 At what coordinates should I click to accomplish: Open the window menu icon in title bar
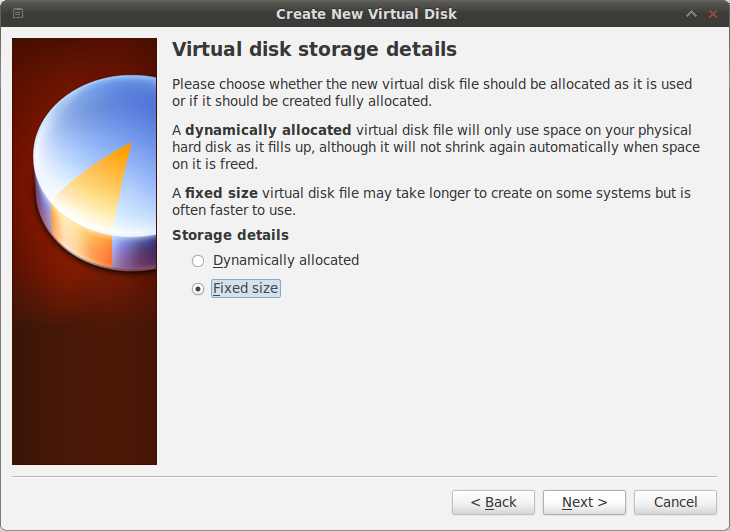pos(19,14)
